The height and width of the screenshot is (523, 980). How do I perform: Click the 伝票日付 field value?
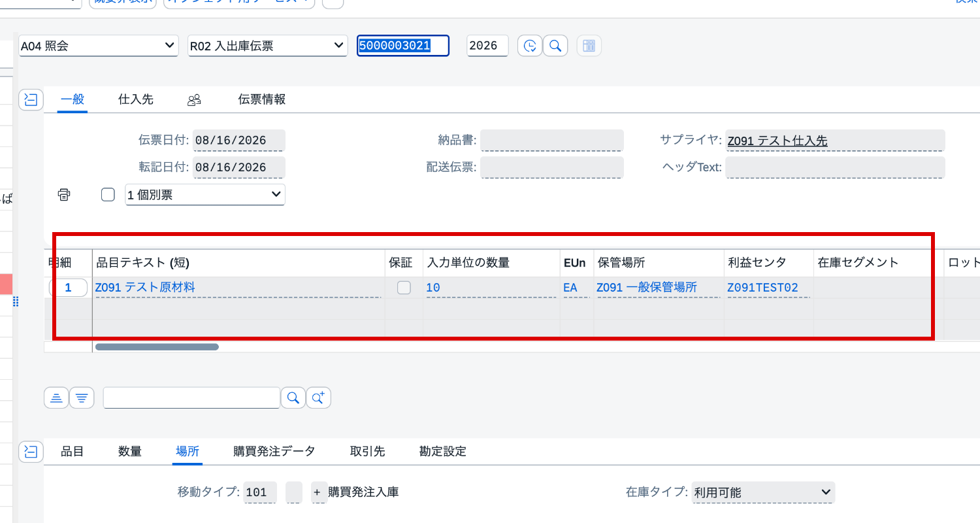(238, 141)
